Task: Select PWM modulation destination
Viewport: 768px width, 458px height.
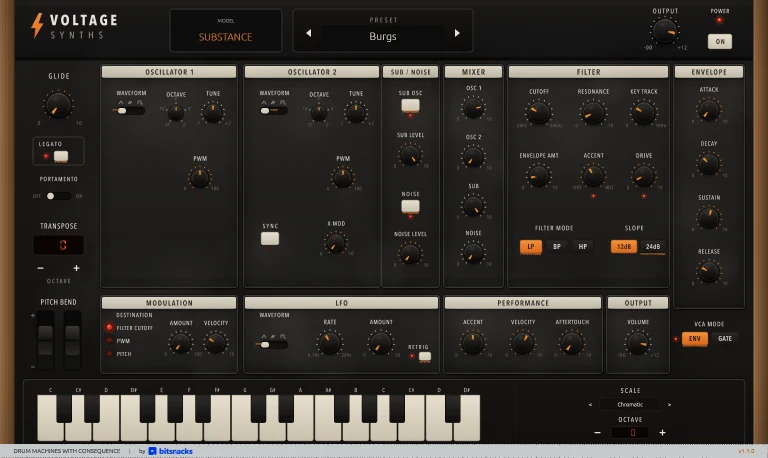Action: point(118,341)
